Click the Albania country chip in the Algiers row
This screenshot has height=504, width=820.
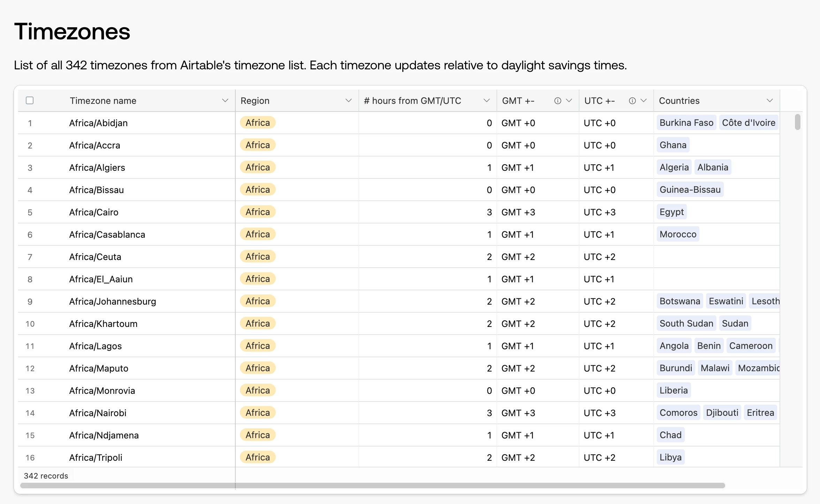point(712,167)
